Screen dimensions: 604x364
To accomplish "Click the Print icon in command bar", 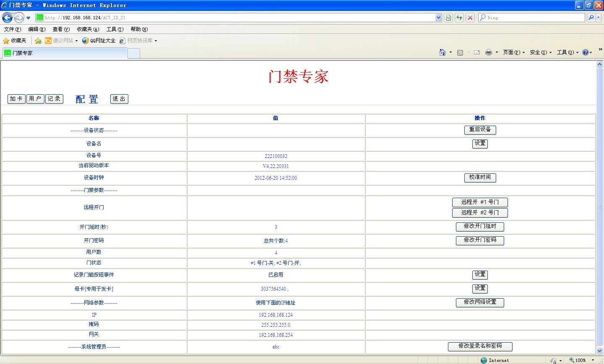I will (488, 52).
